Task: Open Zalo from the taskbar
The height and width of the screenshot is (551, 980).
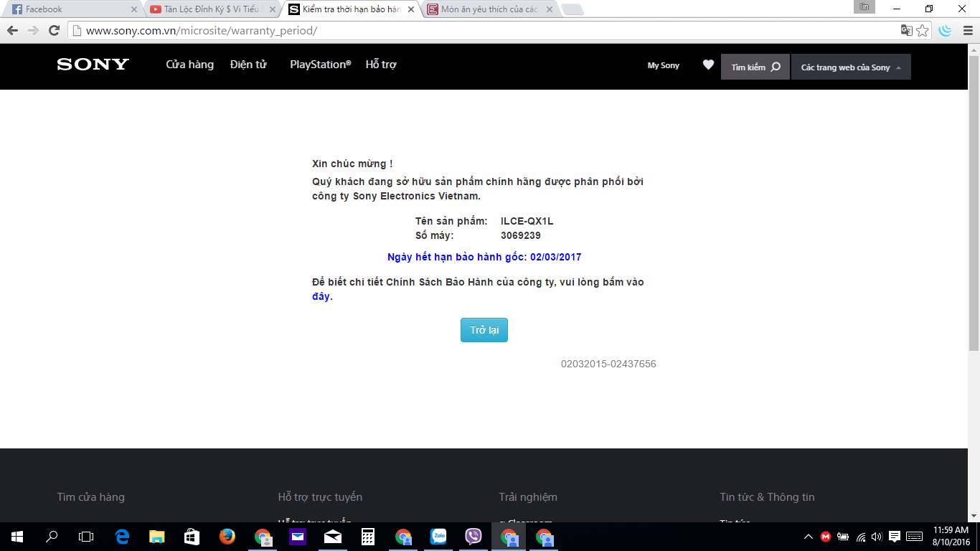Action: click(x=438, y=537)
